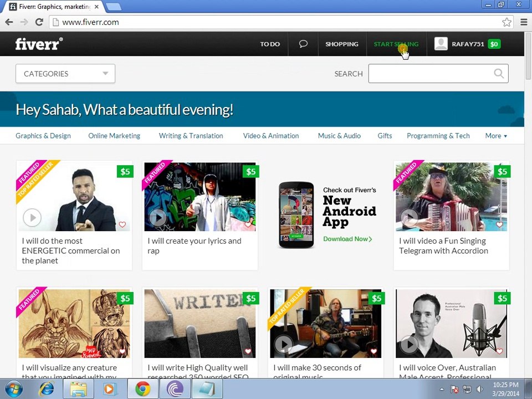Play the Singing Telegram Accordion video
The image size is (532, 399).
point(410,217)
